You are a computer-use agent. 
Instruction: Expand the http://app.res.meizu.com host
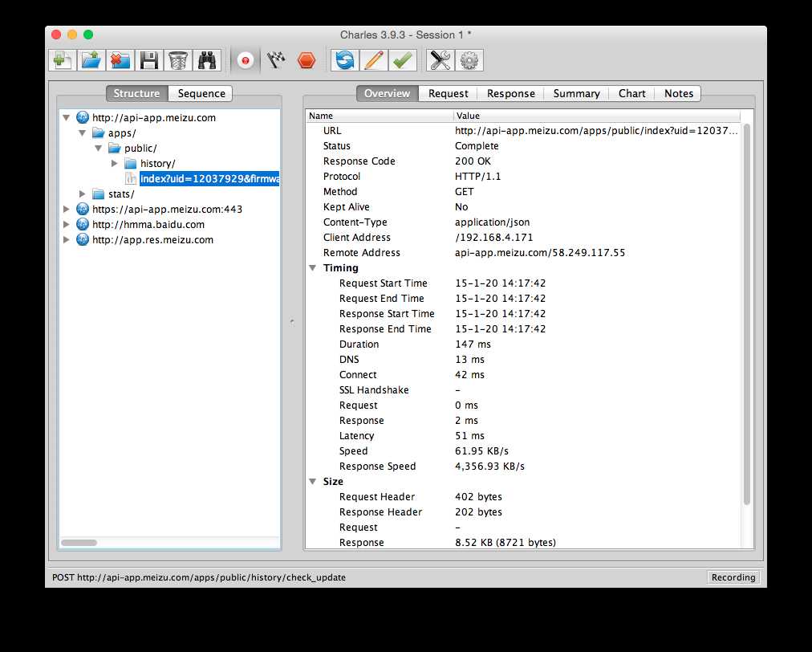coord(67,239)
